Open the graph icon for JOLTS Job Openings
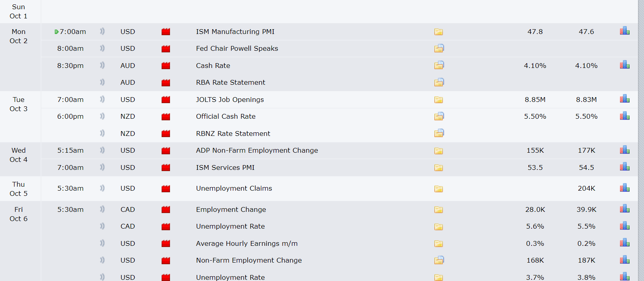Screen dimensions: 644x281 (x=624, y=99)
